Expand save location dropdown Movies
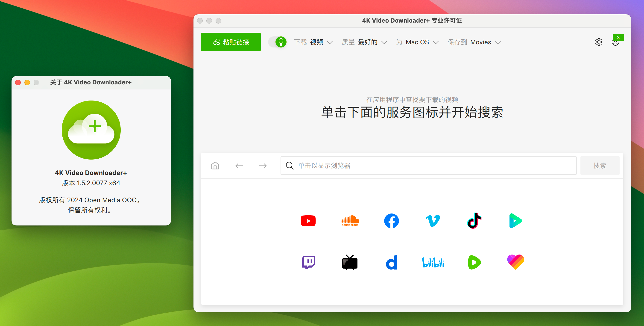The width and height of the screenshot is (644, 326). click(474, 42)
